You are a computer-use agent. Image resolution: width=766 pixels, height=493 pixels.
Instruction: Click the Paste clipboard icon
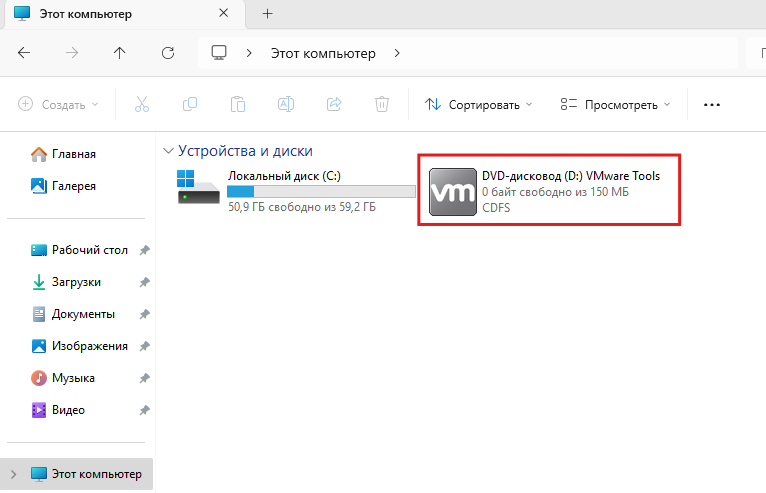pyautogui.click(x=237, y=104)
